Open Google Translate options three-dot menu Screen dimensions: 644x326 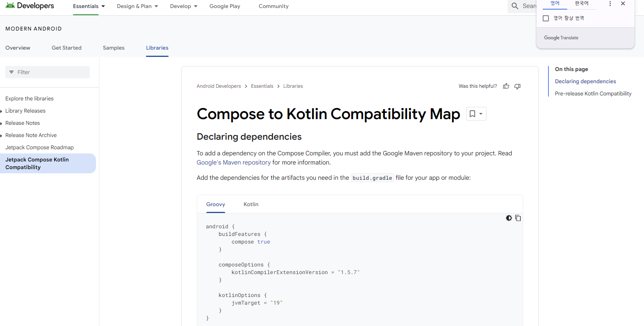pos(610,3)
